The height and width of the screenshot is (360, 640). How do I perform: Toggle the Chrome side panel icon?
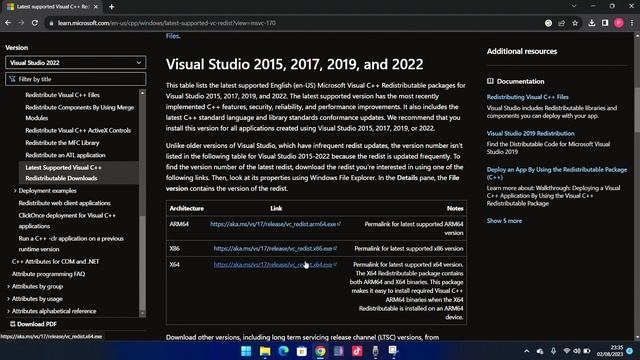point(605,23)
